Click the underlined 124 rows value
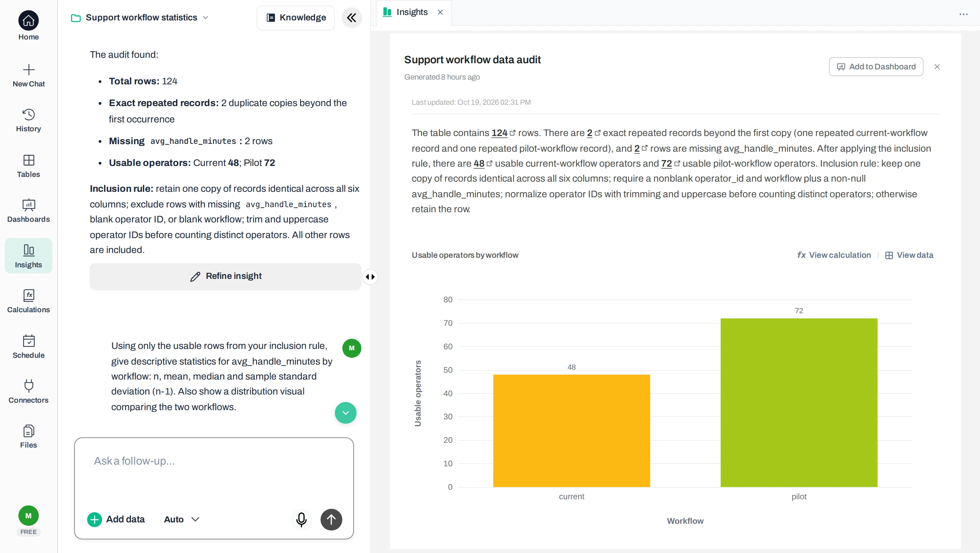Image resolution: width=980 pixels, height=553 pixels. (499, 133)
